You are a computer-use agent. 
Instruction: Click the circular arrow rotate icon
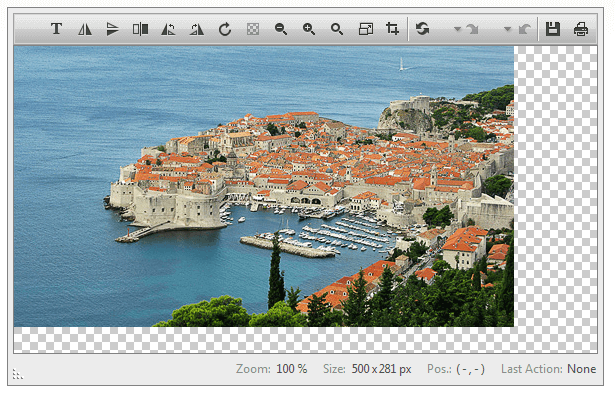click(x=225, y=29)
